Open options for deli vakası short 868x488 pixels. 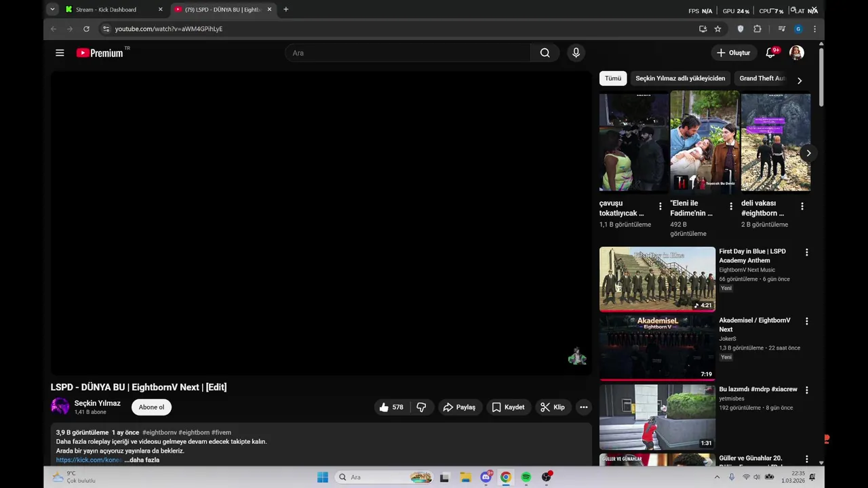802,206
